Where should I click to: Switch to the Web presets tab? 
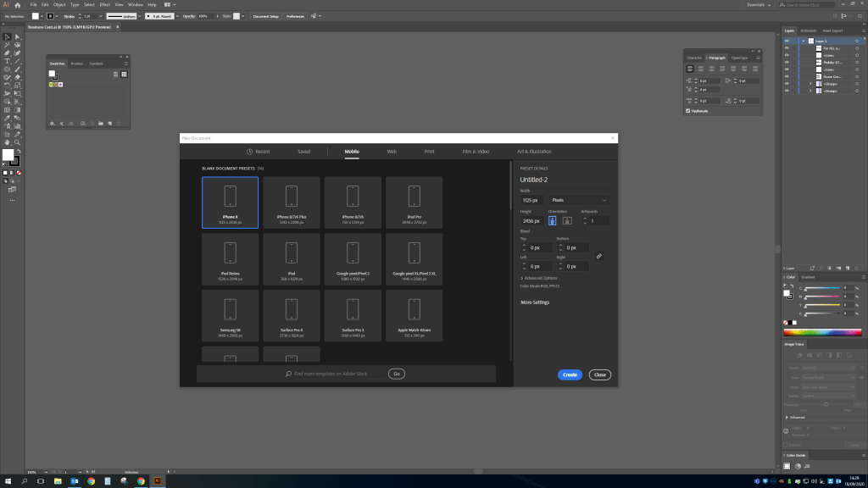tap(392, 152)
